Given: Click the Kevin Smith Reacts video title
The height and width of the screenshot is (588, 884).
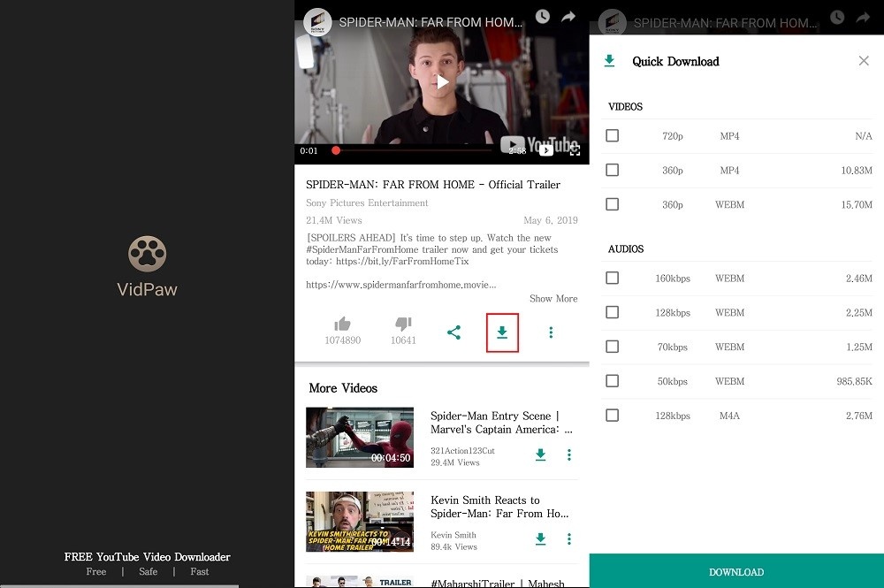Looking at the screenshot, I should (499, 507).
